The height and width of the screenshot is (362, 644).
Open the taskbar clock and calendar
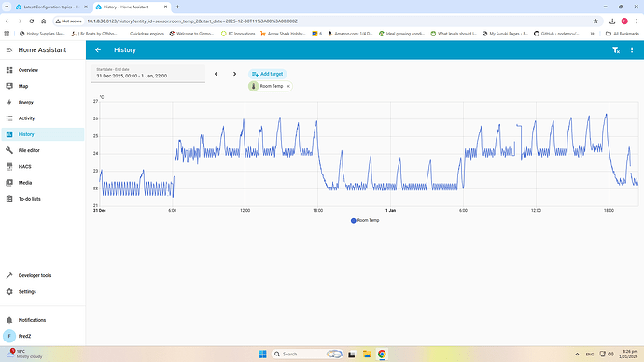click(x=628, y=354)
